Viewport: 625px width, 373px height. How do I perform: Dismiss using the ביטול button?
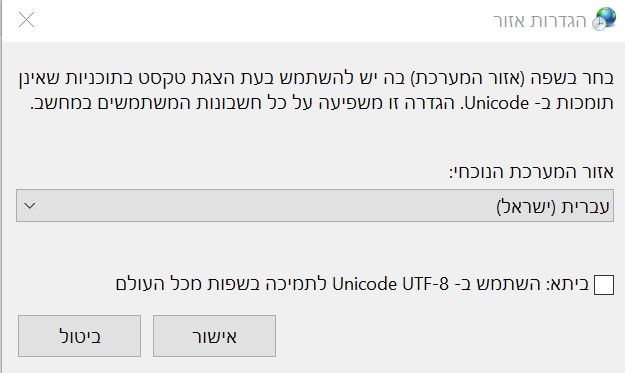[x=79, y=336]
